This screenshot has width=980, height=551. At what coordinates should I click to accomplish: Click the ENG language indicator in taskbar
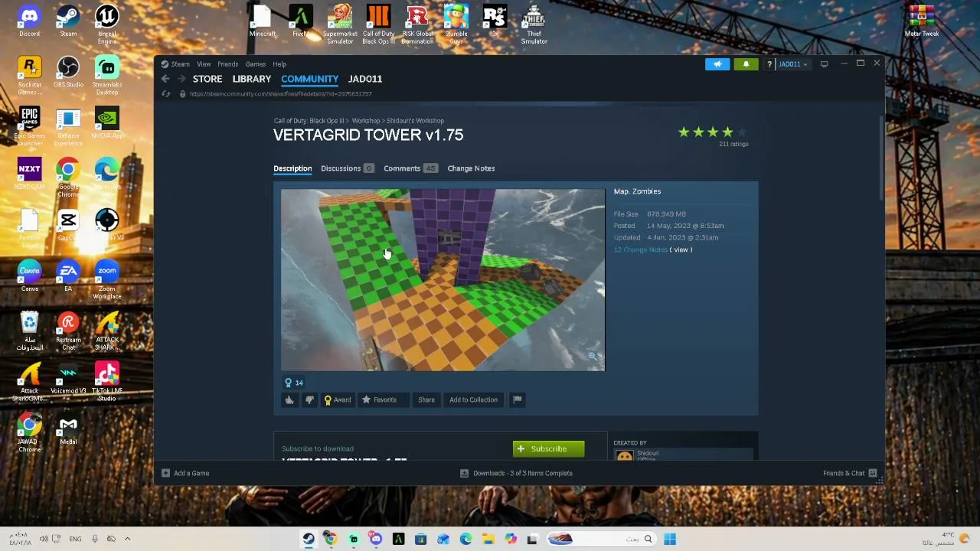point(75,539)
